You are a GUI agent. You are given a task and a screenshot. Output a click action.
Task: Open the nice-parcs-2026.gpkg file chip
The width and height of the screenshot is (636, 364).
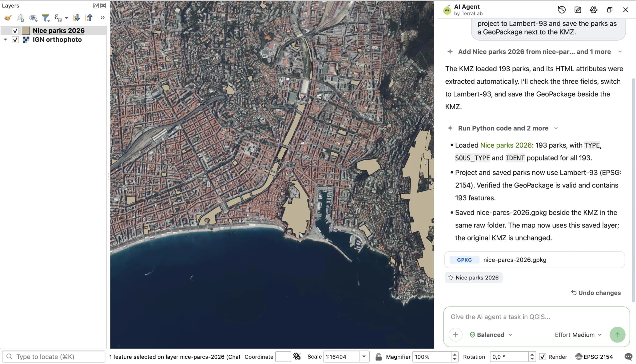534,260
